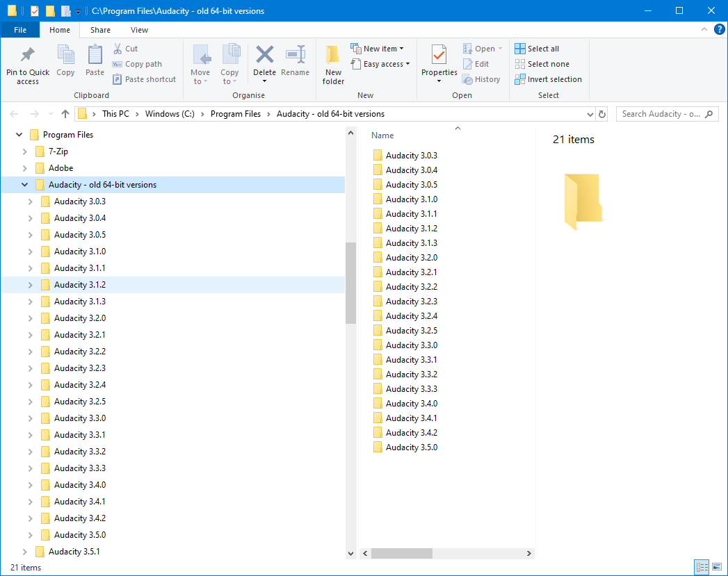The image size is (728, 576).
Task: Open the File menu
Action: tap(20, 30)
